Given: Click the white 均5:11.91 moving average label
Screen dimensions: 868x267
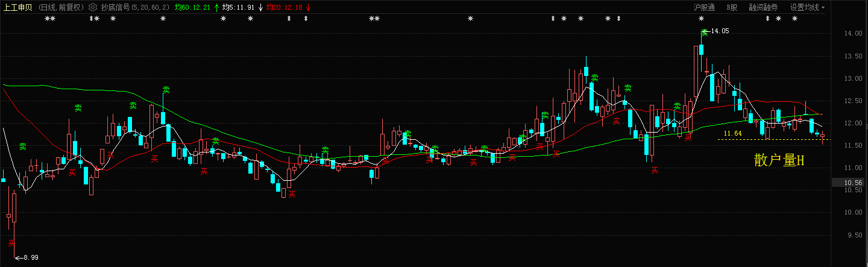Looking at the screenshot, I should 238,7.
